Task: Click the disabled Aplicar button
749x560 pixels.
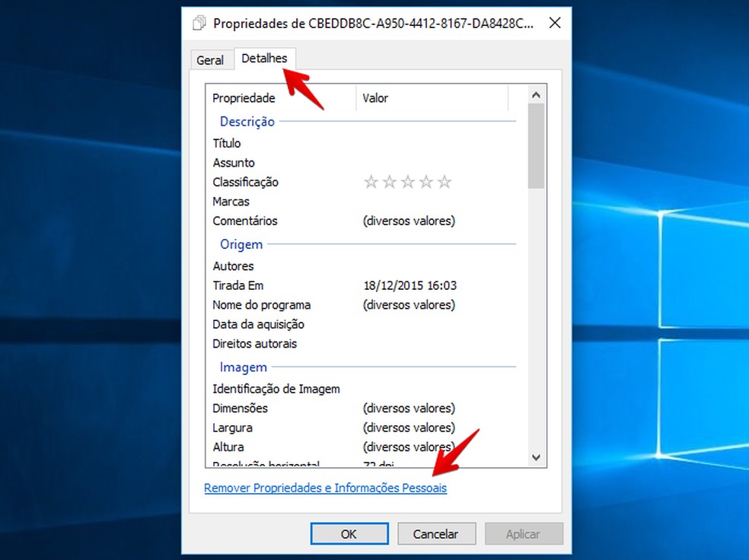Action: point(524,533)
